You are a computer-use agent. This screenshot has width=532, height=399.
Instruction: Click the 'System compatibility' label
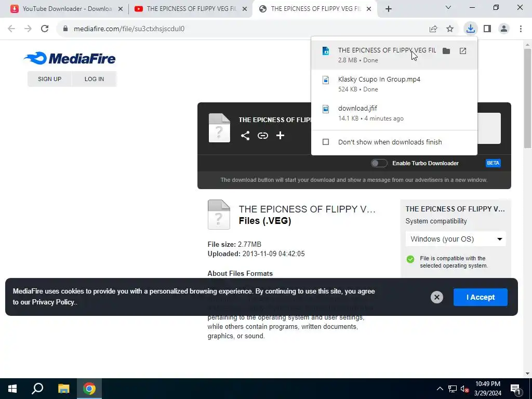click(436, 221)
